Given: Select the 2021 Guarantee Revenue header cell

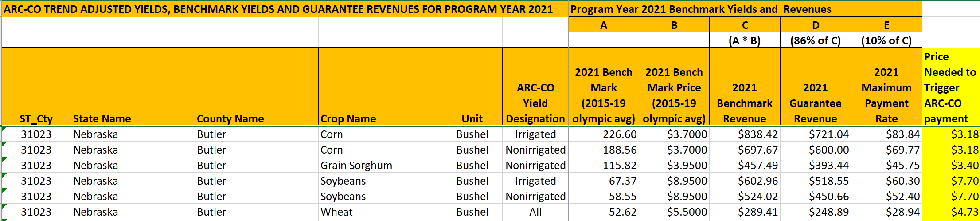Looking at the screenshot, I should [815, 103].
